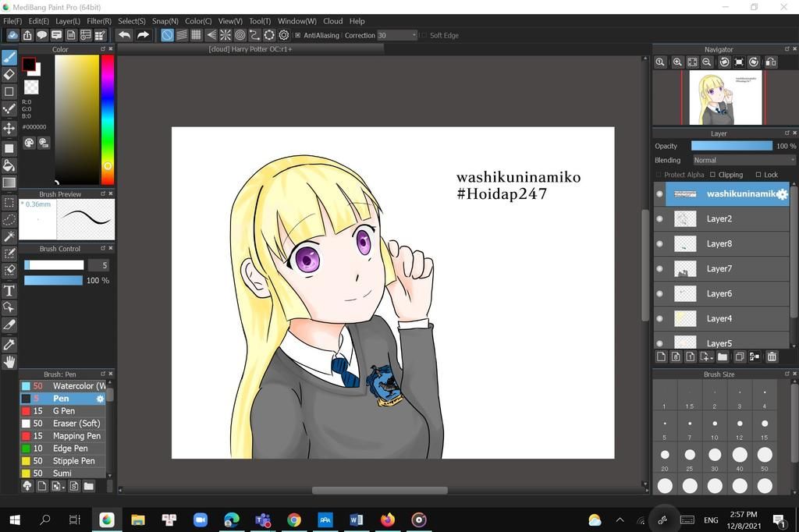Viewport: 799px width, 532px height.
Task: Select Layer6 in layer list
Action: click(x=722, y=293)
